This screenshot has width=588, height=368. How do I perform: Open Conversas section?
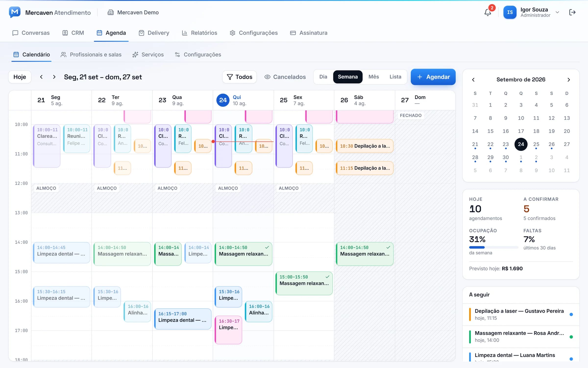point(31,33)
